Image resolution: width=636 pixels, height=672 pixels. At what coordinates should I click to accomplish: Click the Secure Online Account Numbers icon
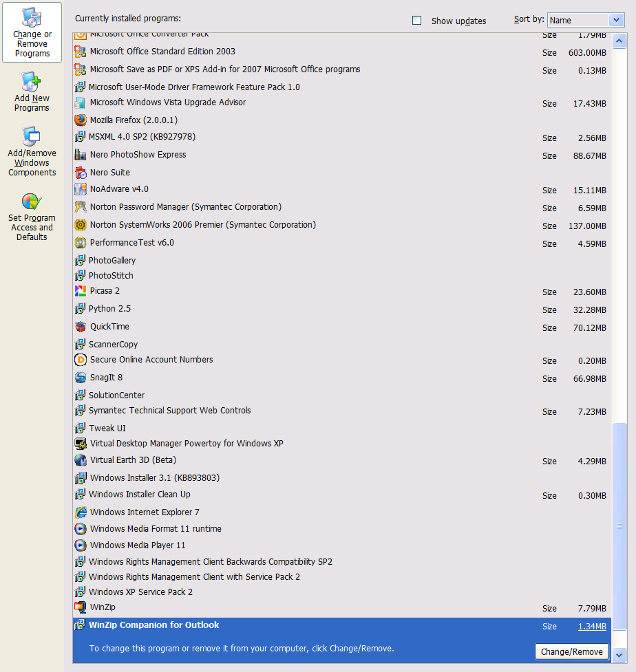point(81,360)
